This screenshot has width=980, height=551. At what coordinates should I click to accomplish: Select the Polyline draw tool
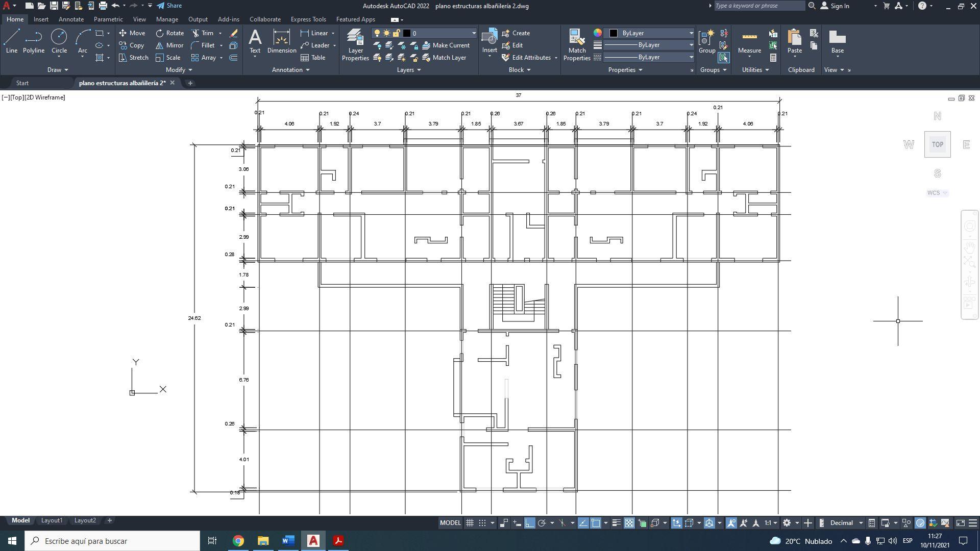tap(34, 41)
